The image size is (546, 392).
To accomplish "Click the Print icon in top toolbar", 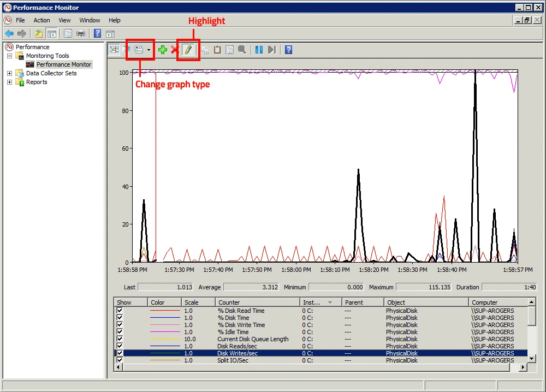I will click(x=81, y=34).
